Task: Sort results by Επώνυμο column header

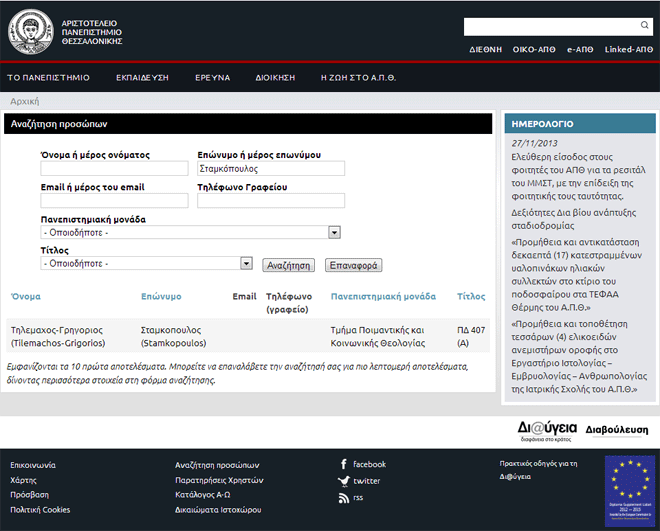Action: pyautogui.click(x=161, y=297)
